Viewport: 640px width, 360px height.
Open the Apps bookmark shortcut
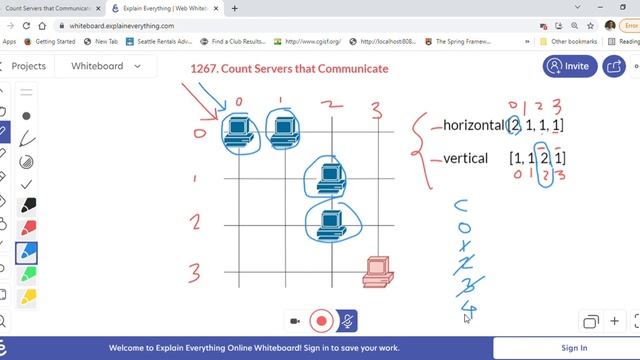pos(8,42)
